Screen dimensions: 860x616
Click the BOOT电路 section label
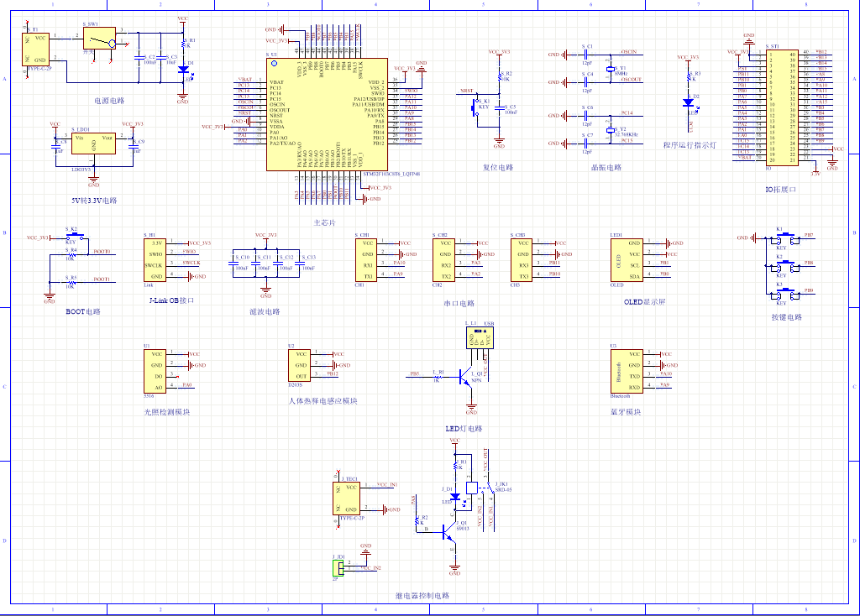[x=83, y=312]
